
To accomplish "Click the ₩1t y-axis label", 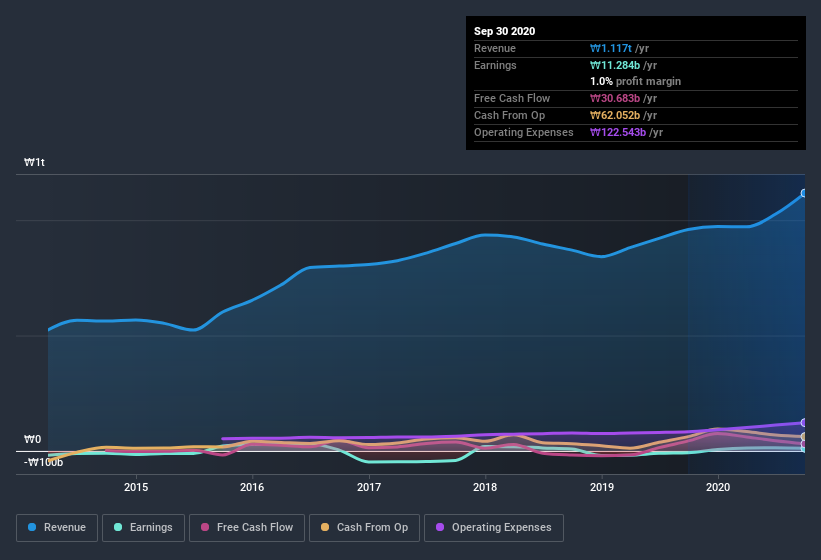I will (34, 162).
